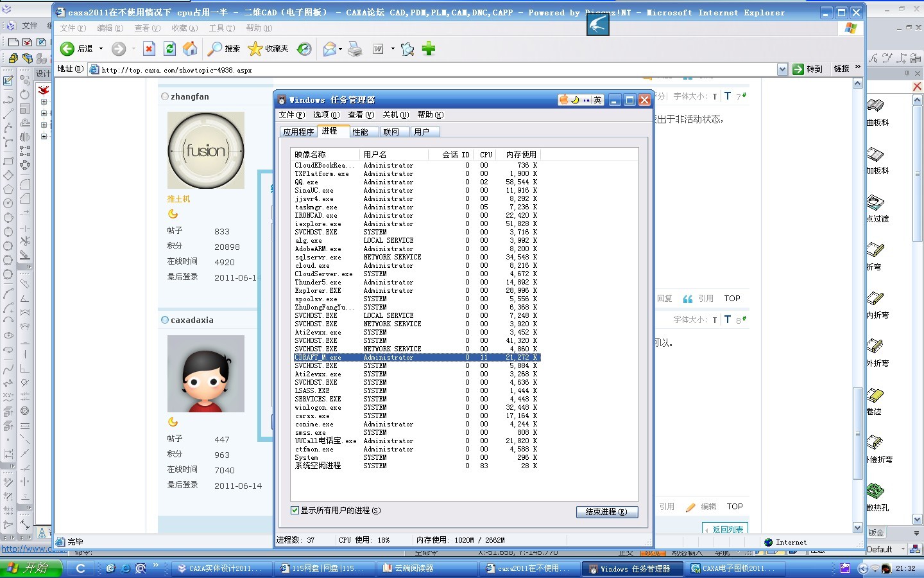Viewport: 924px width, 578px height.
Task: Expand the first tree node in CAXA design panel
Action: 44,101
